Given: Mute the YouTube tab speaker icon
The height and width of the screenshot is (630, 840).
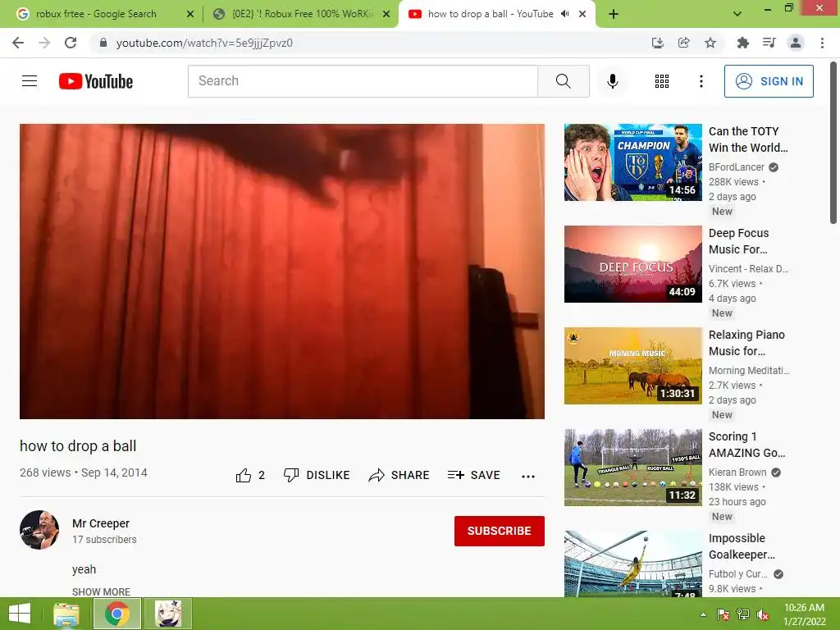Looking at the screenshot, I should pyautogui.click(x=564, y=14).
